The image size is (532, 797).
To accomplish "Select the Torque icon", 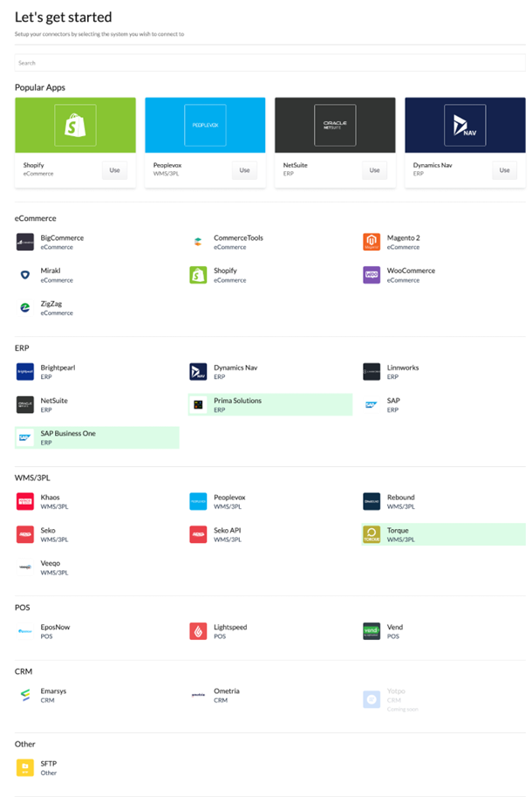I will [x=372, y=534].
